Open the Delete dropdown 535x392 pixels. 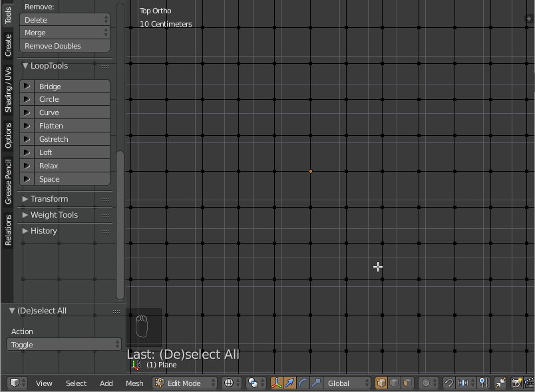pyautogui.click(x=65, y=20)
